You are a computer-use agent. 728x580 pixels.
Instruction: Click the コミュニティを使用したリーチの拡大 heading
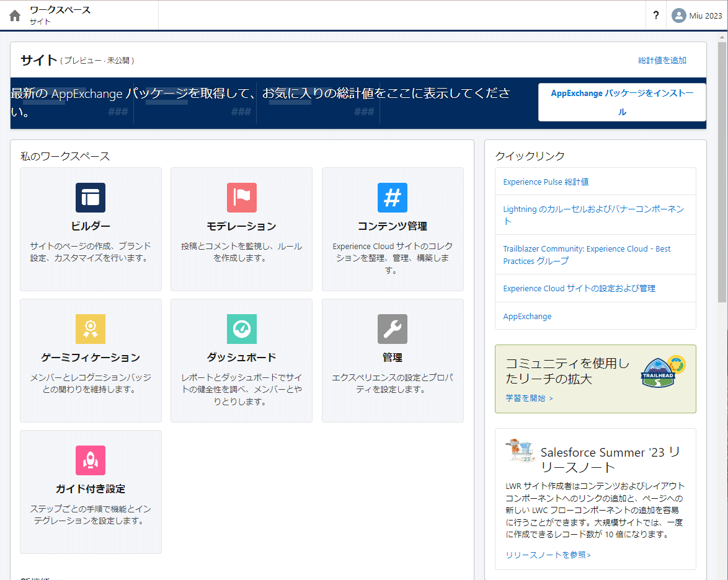tap(567, 371)
